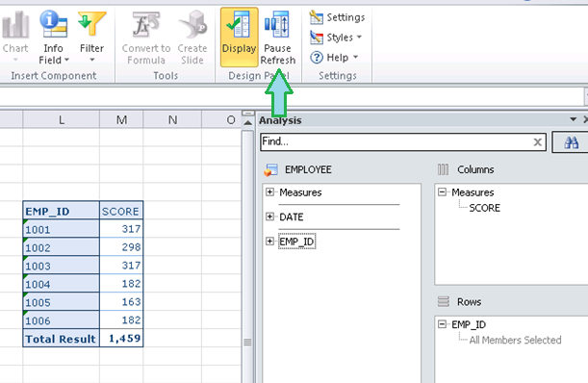This screenshot has height=383, width=588.
Task: Click the Styles icon
Action: tap(317, 38)
